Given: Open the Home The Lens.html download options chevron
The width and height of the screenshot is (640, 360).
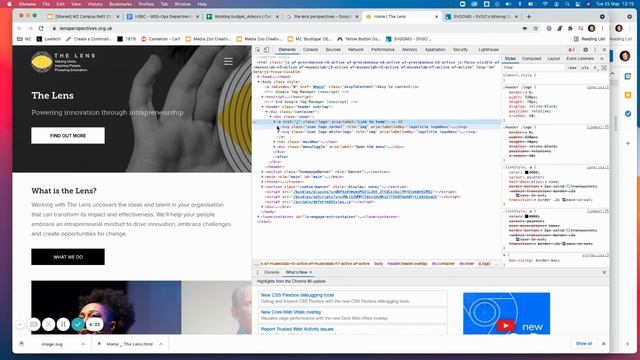Looking at the screenshot, I should [x=161, y=344].
